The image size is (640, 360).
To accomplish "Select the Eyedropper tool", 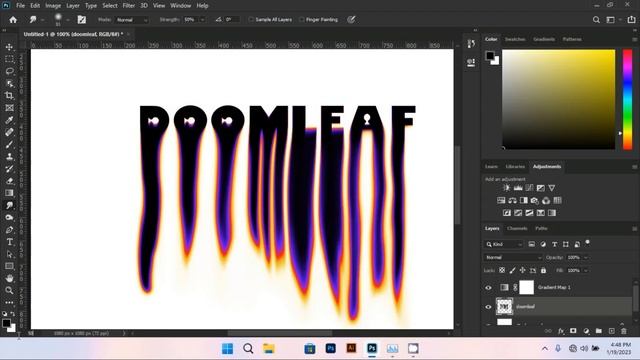I will pos(9,120).
